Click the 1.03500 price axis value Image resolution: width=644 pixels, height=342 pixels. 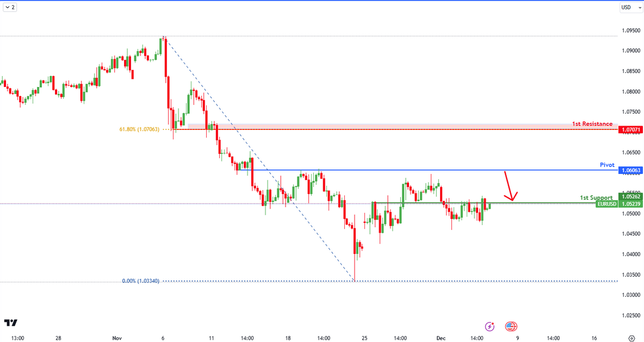(631, 275)
